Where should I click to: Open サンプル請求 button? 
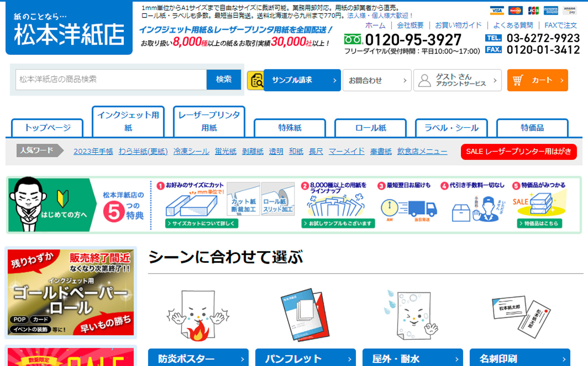(x=302, y=80)
